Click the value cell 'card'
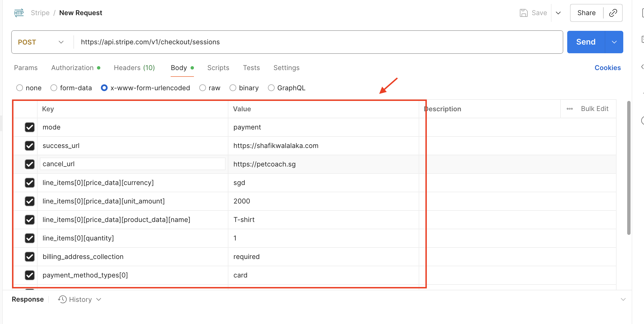 point(323,275)
